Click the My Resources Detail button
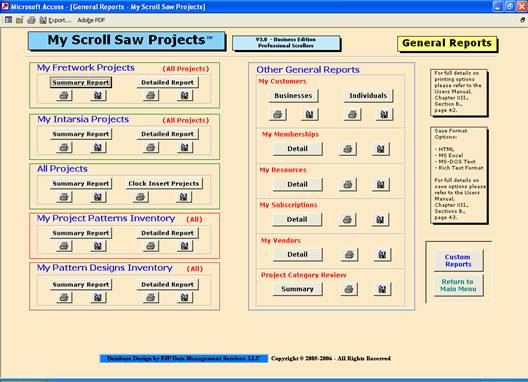This screenshot has height=382, width=528. [297, 185]
